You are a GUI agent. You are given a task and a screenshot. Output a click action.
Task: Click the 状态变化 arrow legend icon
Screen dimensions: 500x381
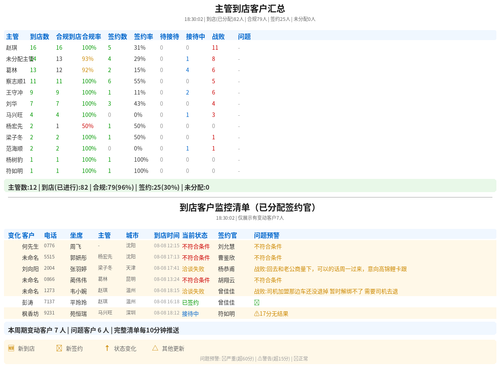[107, 348]
